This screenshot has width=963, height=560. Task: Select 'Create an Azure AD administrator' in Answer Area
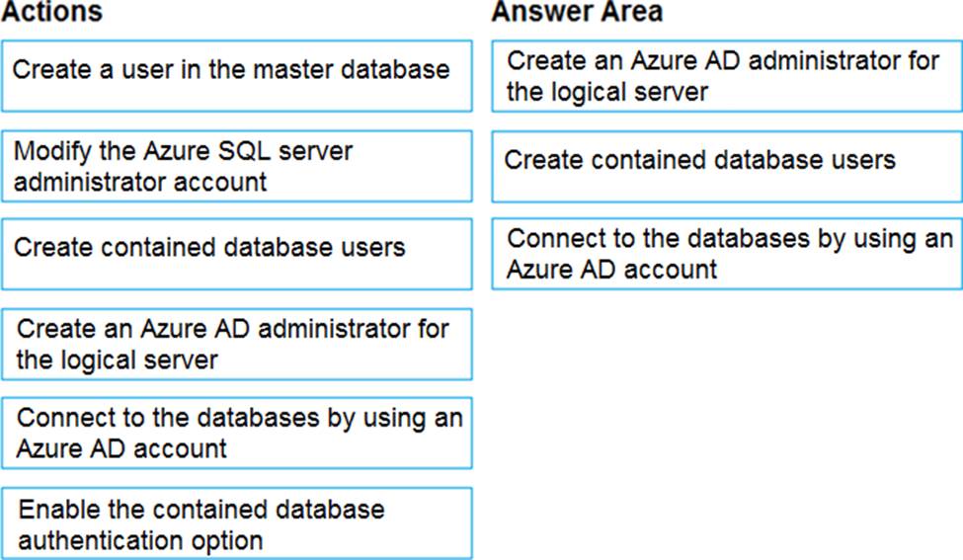[x=726, y=76]
